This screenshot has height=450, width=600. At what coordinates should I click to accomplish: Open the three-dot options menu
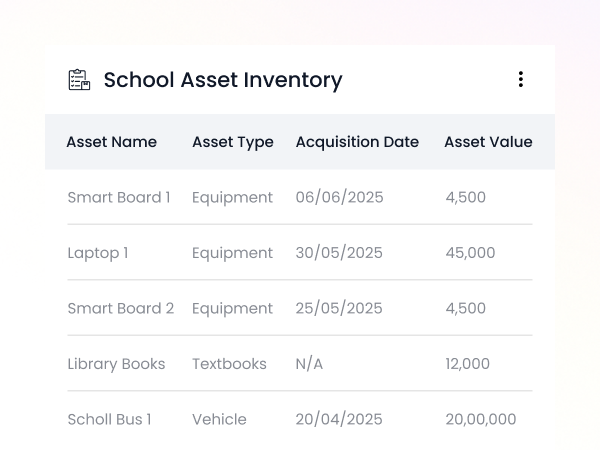tap(520, 79)
